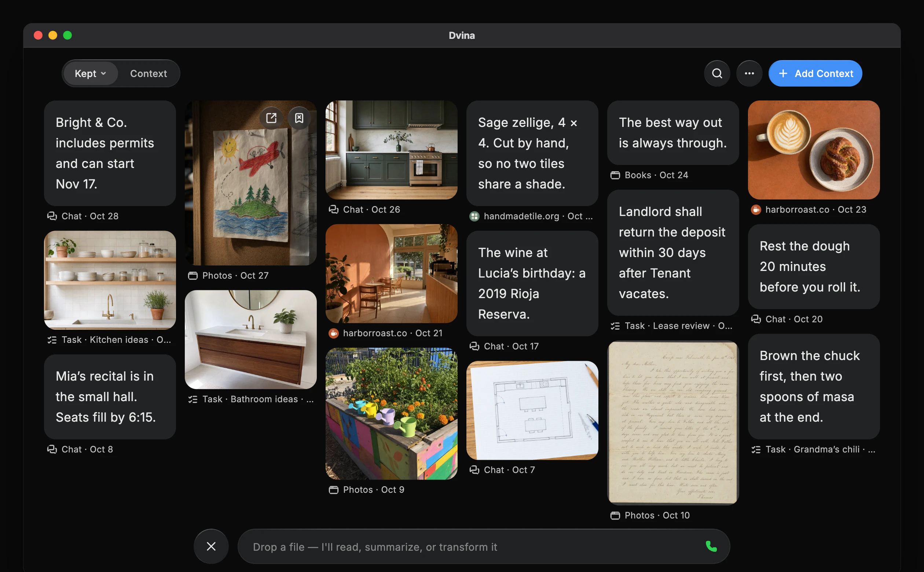Click the Add Context button
This screenshot has width=924, height=572.
pyautogui.click(x=815, y=73)
